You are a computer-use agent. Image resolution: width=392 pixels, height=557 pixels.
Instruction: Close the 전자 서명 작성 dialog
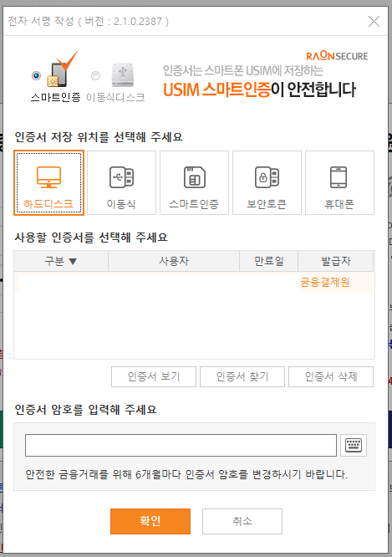[x=374, y=21]
